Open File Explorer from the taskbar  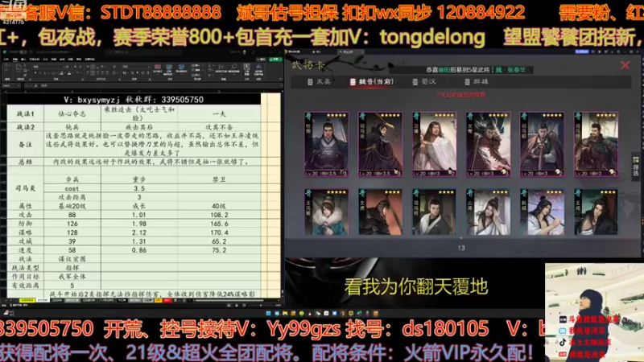(x=285, y=313)
